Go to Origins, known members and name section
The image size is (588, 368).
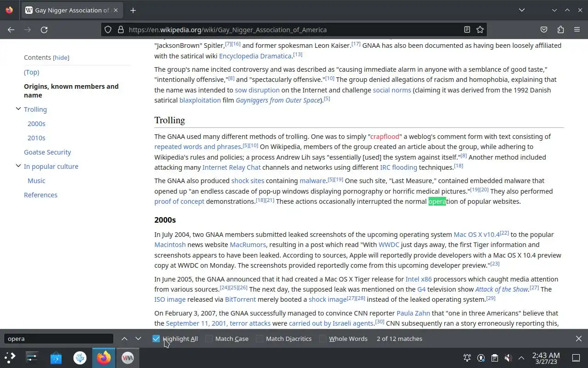71,91
